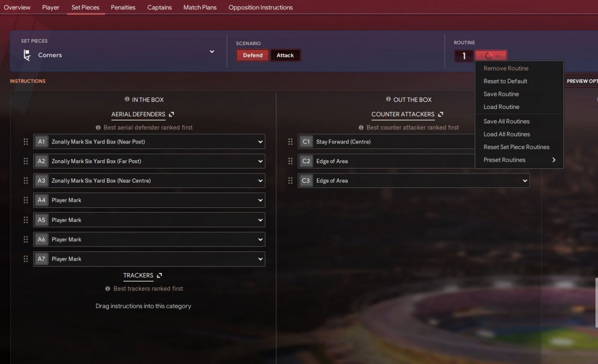
Task: Click the drag handle beside C3
Action: click(x=291, y=180)
